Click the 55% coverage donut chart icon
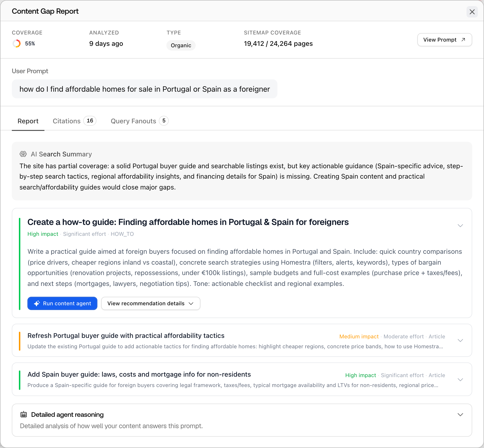 tap(17, 44)
